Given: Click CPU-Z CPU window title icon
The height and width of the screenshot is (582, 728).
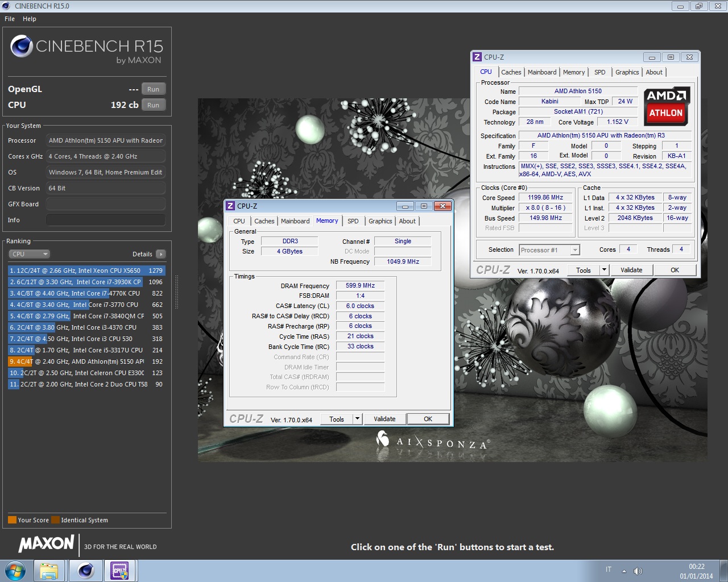Looking at the screenshot, I should pyautogui.click(x=477, y=57).
